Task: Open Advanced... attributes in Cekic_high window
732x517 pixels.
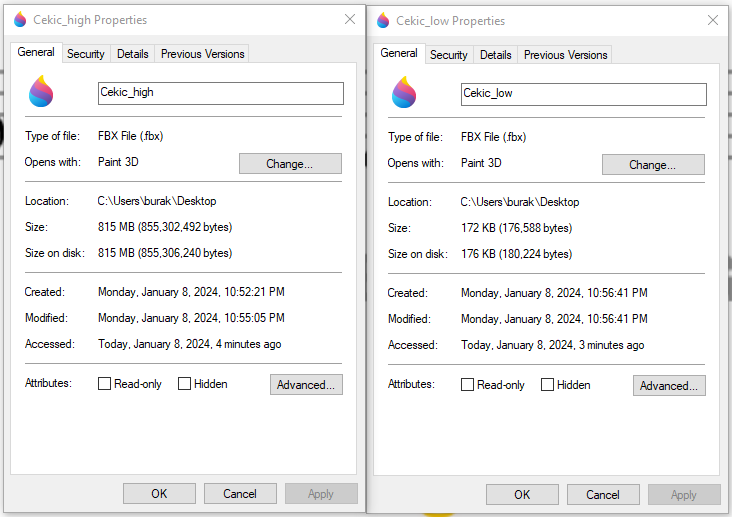Action: pyautogui.click(x=306, y=385)
